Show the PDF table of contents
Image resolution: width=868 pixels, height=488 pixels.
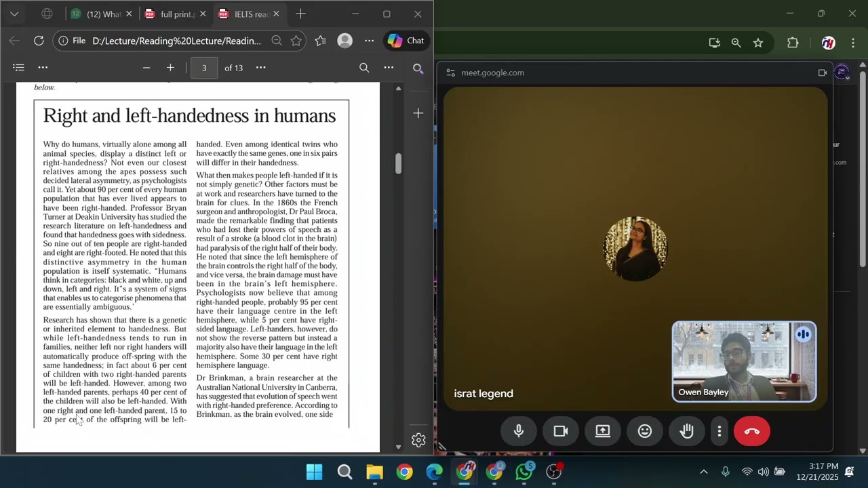tap(18, 68)
